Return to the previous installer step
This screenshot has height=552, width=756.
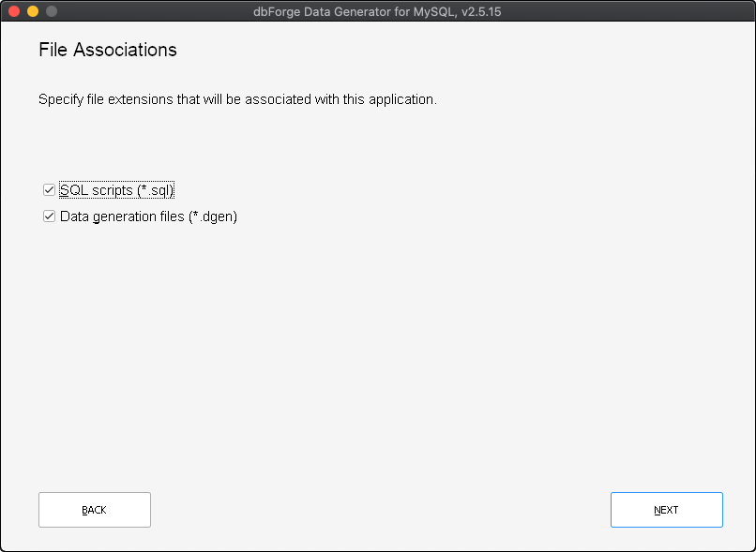point(94,509)
